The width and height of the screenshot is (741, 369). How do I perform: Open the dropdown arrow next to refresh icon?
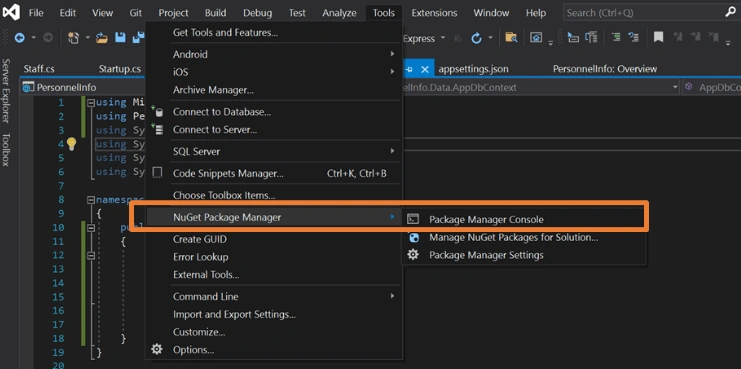click(491, 38)
